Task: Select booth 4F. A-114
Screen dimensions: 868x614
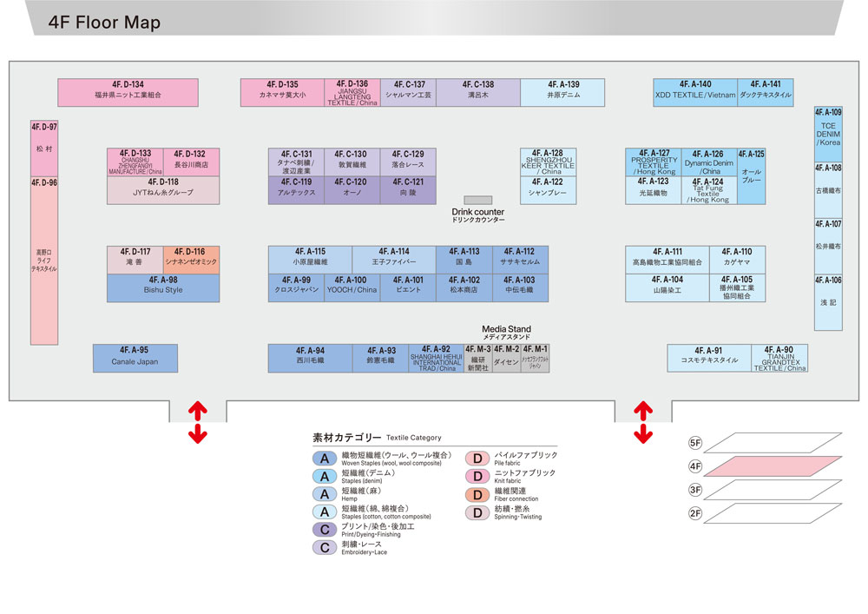Action: (x=394, y=261)
